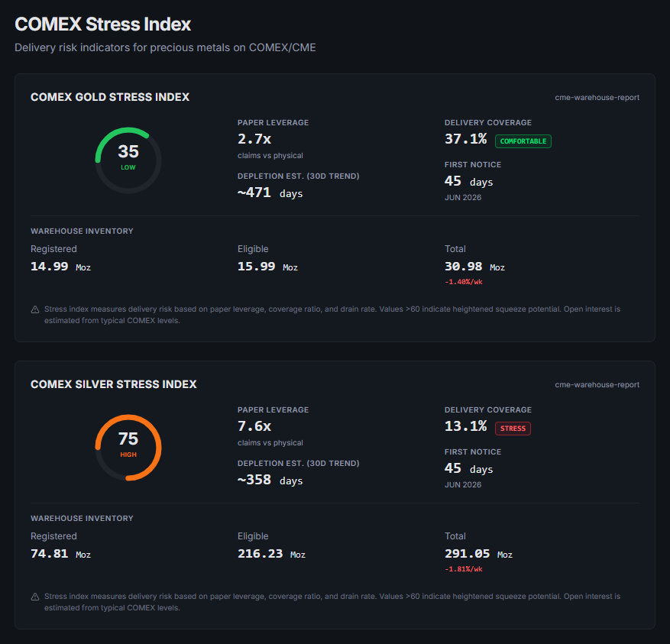Open the cme-warehouse-report link in the gold card
Screen dimensions: 670x644
tap(597, 98)
